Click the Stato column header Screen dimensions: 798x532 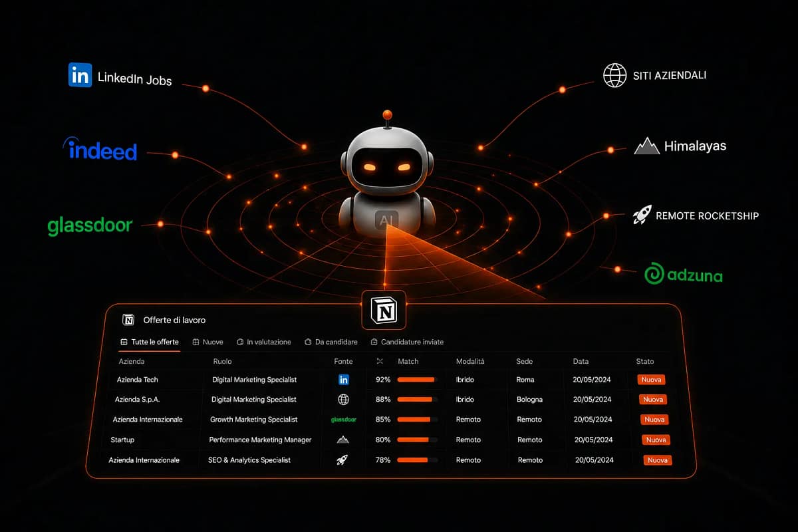(x=645, y=361)
